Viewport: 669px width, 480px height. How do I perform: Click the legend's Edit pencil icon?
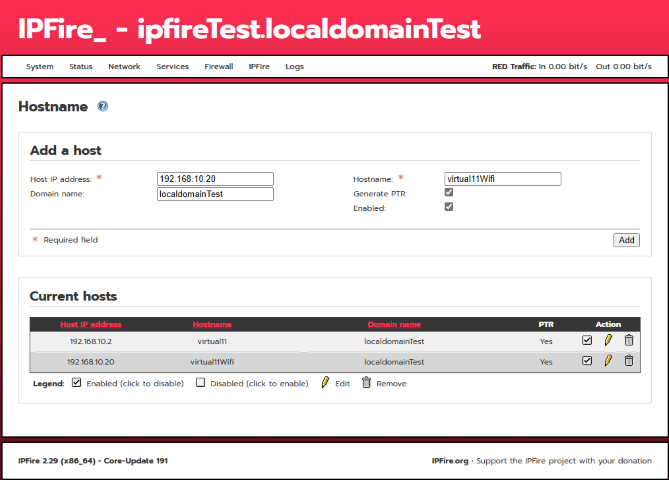coord(325,382)
